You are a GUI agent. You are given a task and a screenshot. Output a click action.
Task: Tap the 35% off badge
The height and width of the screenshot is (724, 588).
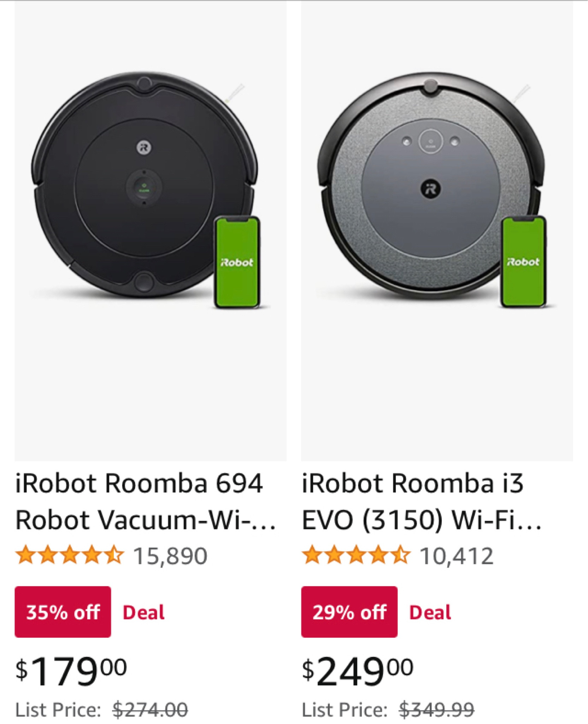pyautogui.click(x=63, y=612)
